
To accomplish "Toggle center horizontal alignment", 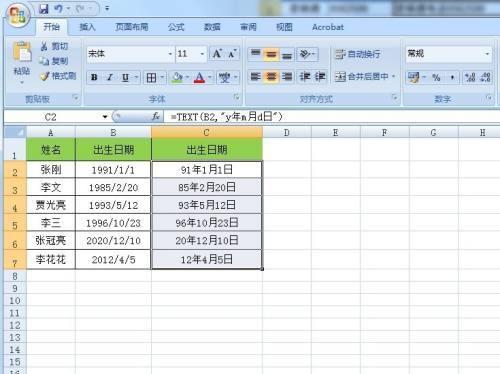I will [x=271, y=77].
